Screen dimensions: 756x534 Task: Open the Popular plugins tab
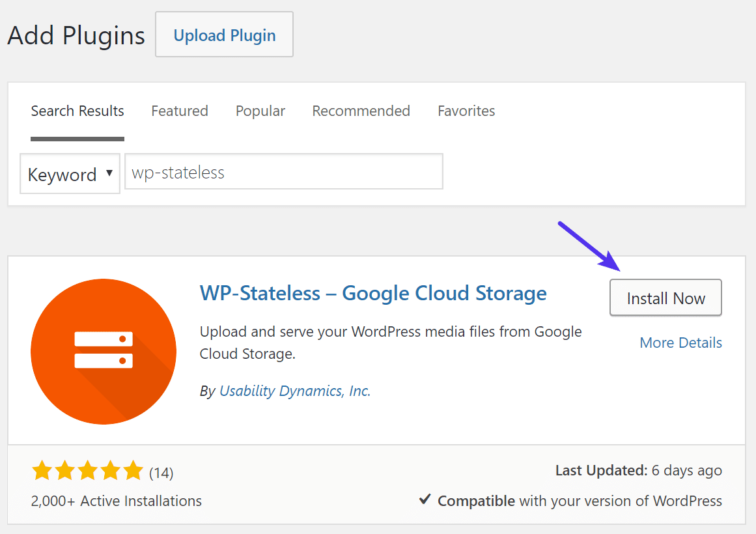(x=260, y=111)
